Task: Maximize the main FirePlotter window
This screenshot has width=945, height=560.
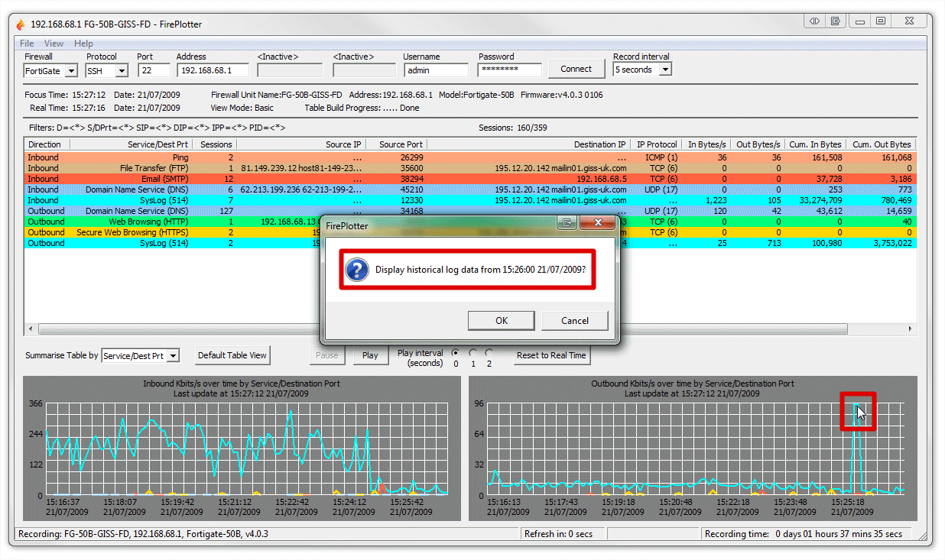Action: 881,21
